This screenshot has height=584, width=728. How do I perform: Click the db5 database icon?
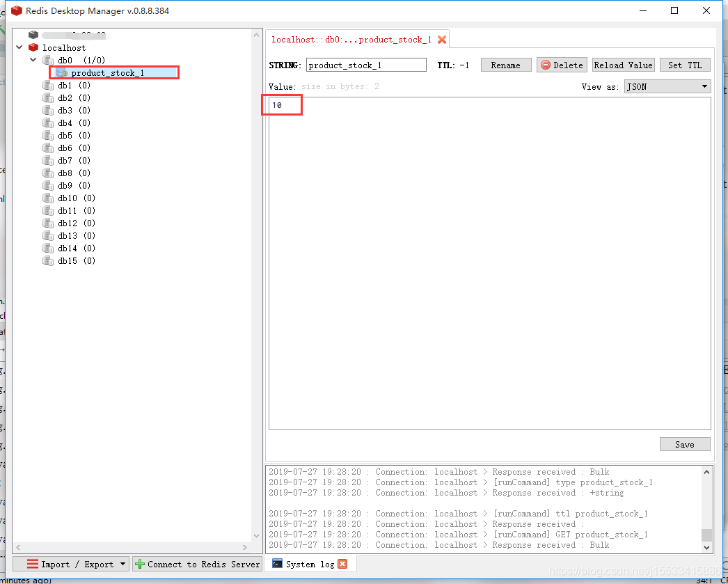(48, 135)
